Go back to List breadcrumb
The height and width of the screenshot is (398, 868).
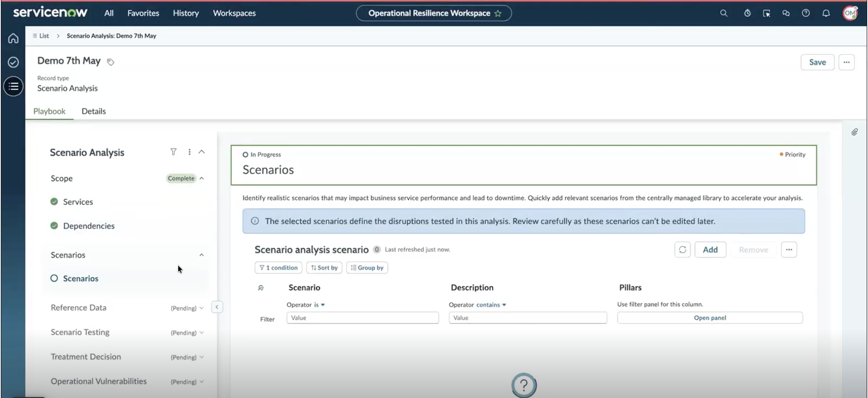(41, 36)
